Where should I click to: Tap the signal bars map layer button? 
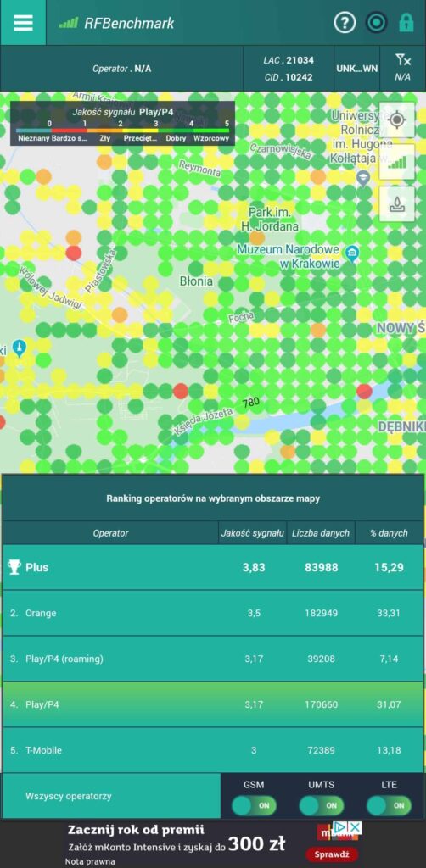coord(396,162)
